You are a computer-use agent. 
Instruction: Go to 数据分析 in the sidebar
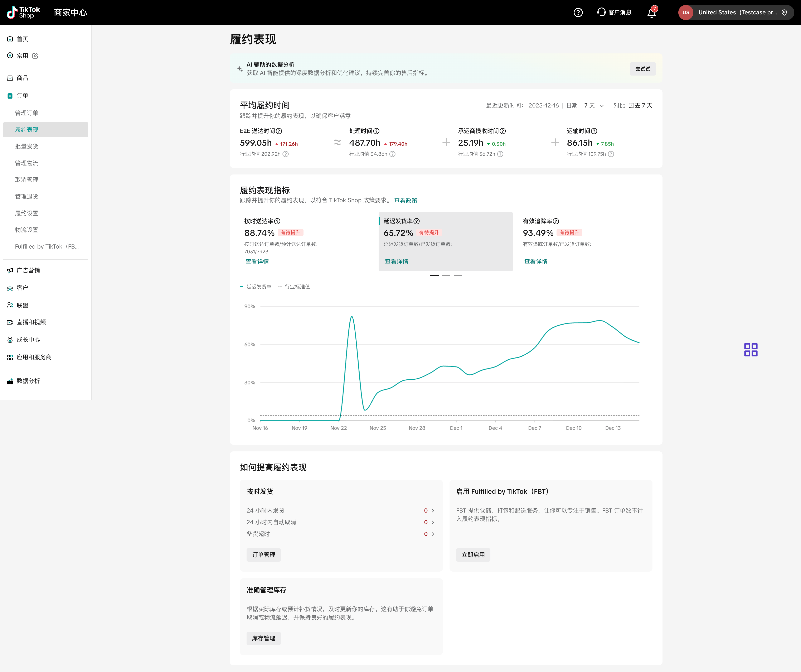pos(28,381)
